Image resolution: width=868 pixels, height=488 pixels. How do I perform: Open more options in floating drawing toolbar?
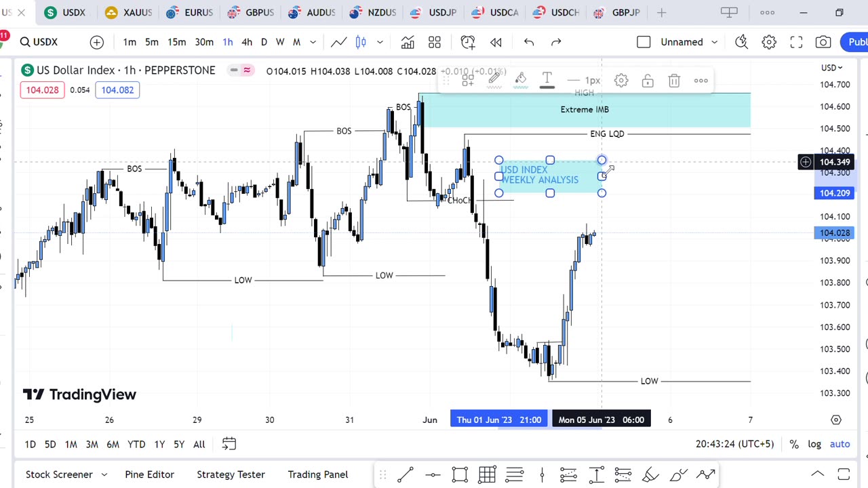pos(701,81)
